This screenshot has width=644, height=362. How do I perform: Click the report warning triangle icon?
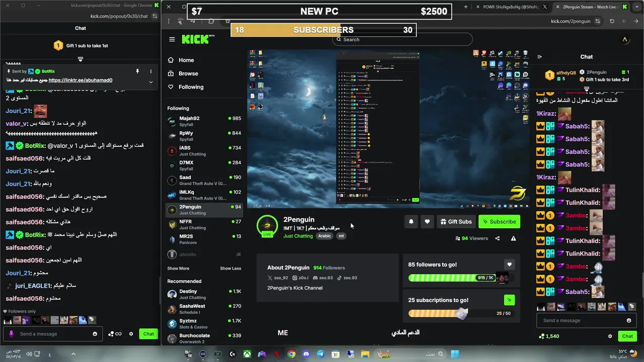513,238
